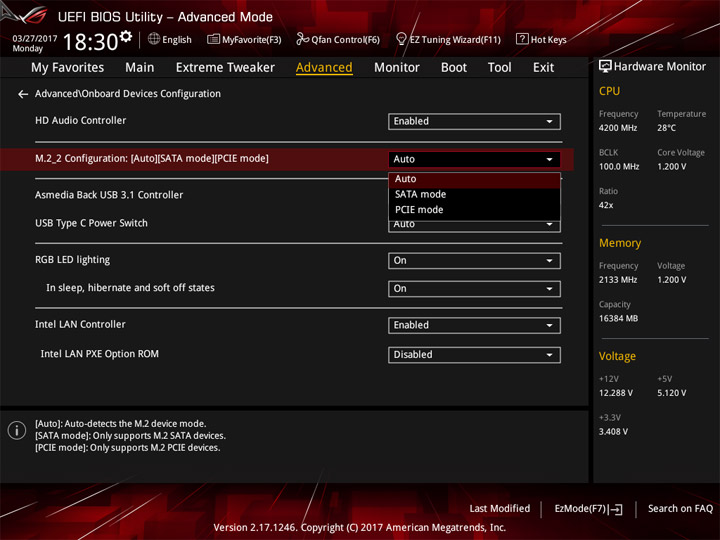Switch to My Favorites tab
Viewport: 720px width, 540px height.
click(x=68, y=68)
